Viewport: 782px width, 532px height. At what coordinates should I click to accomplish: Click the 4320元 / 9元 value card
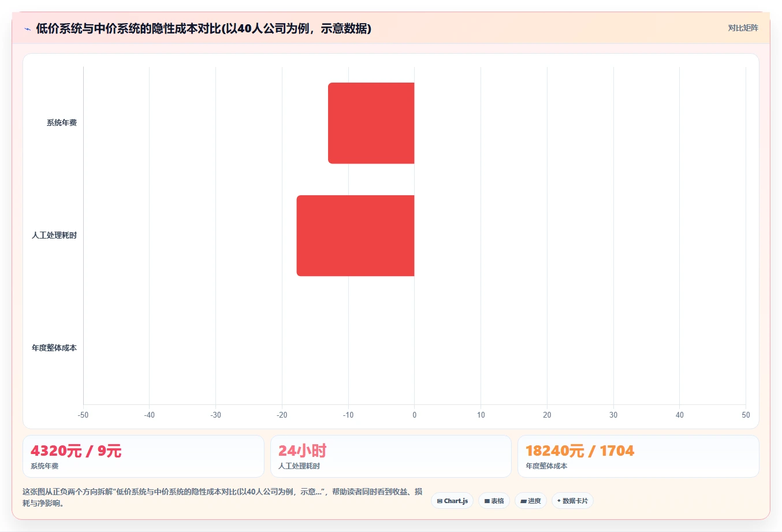143,456
